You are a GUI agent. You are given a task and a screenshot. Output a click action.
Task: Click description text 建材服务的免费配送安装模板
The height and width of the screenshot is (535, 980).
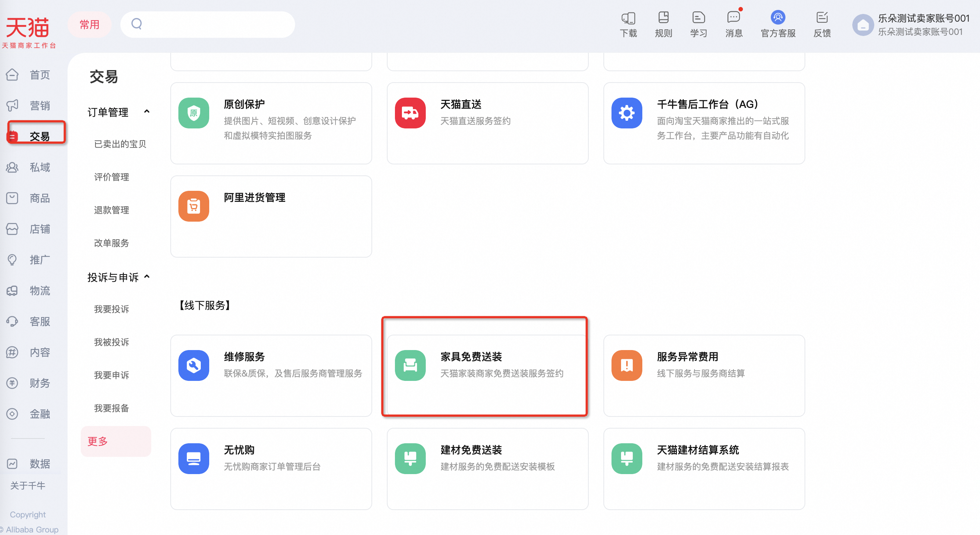point(497,467)
